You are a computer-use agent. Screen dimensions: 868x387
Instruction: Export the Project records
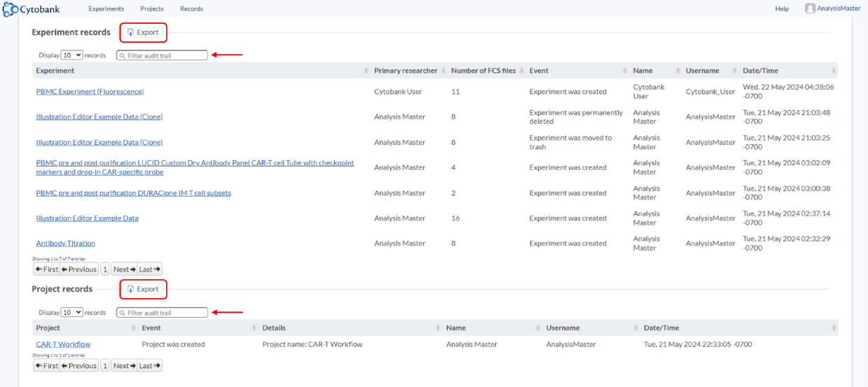[144, 289]
